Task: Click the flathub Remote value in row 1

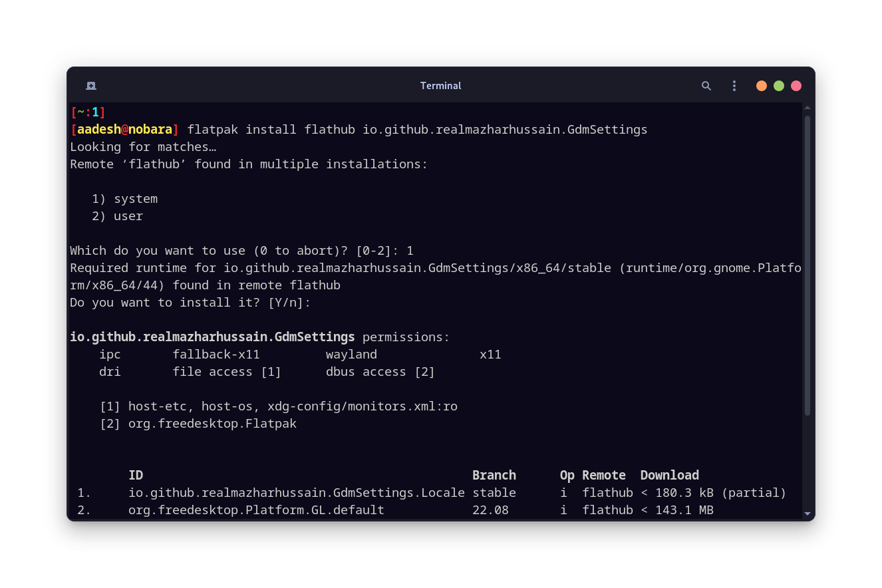Action: pyautogui.click(x=607, y=492)
